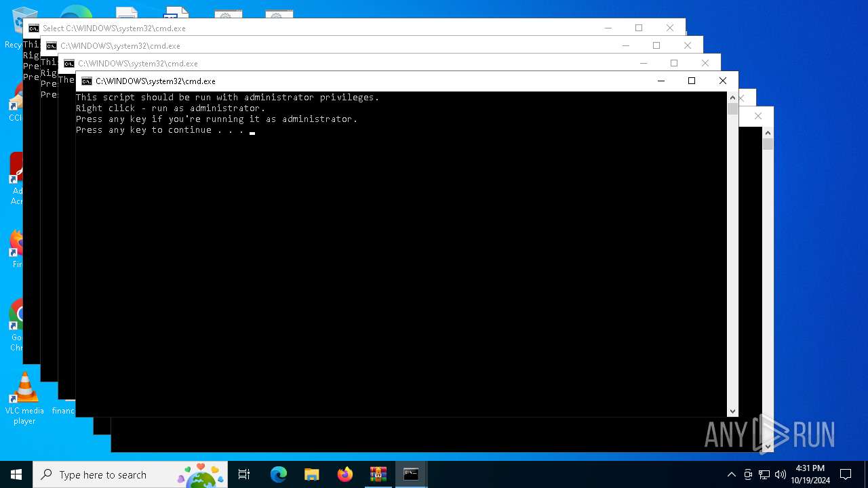Open the third cmd.exe window's system menu icon
The height and width of the screenshot is (488, 868).
[69, 64]
